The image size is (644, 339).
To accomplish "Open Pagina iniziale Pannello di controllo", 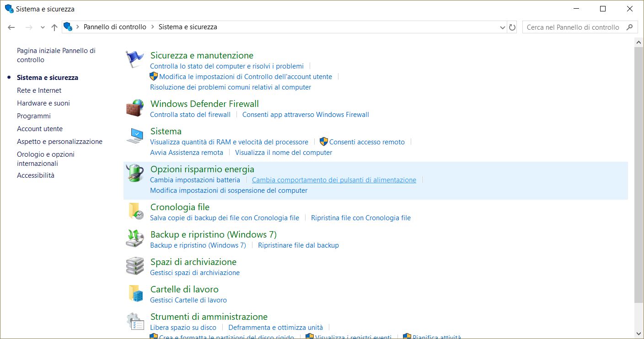I will (56, 55).
